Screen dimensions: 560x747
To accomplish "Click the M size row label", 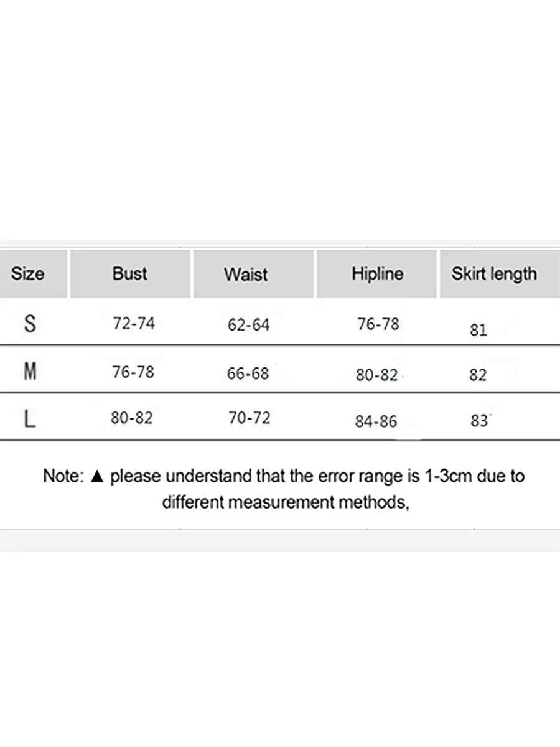I will [30, 372].
